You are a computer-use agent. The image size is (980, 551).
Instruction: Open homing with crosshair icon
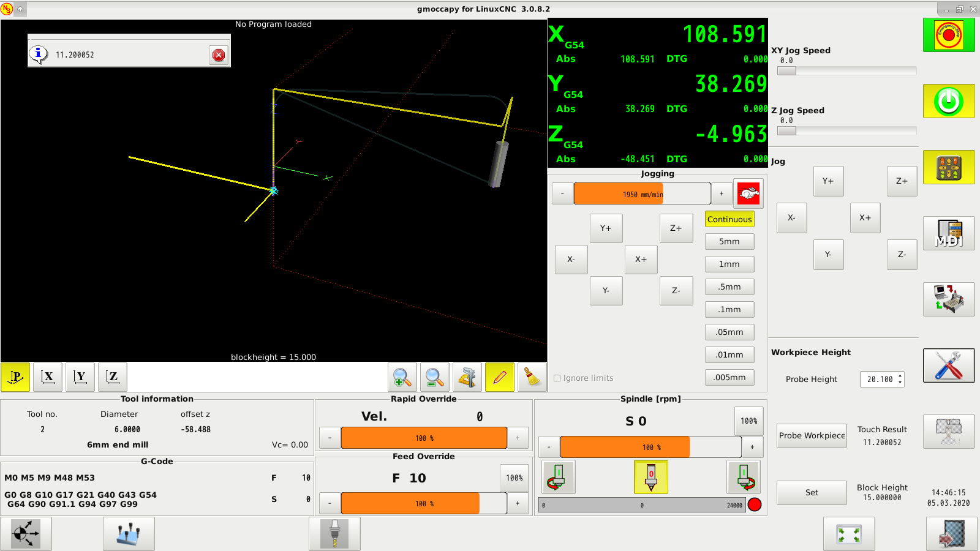[x=26, y=534]
